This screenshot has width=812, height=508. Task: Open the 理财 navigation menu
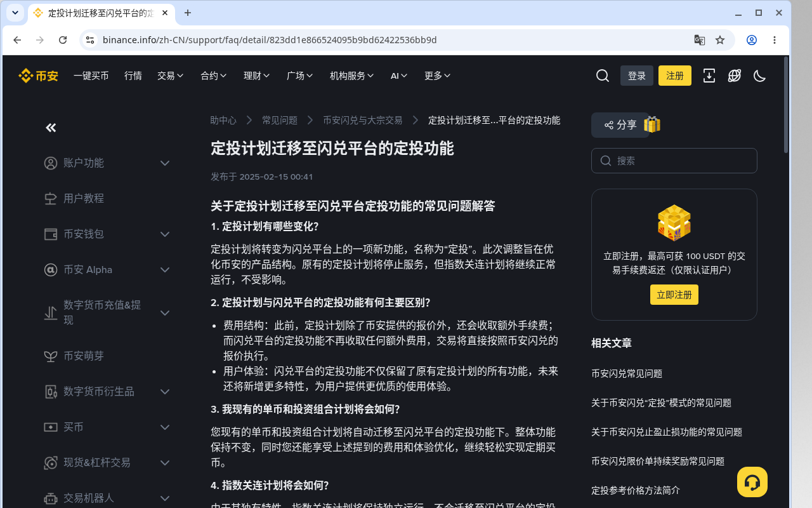257,76
